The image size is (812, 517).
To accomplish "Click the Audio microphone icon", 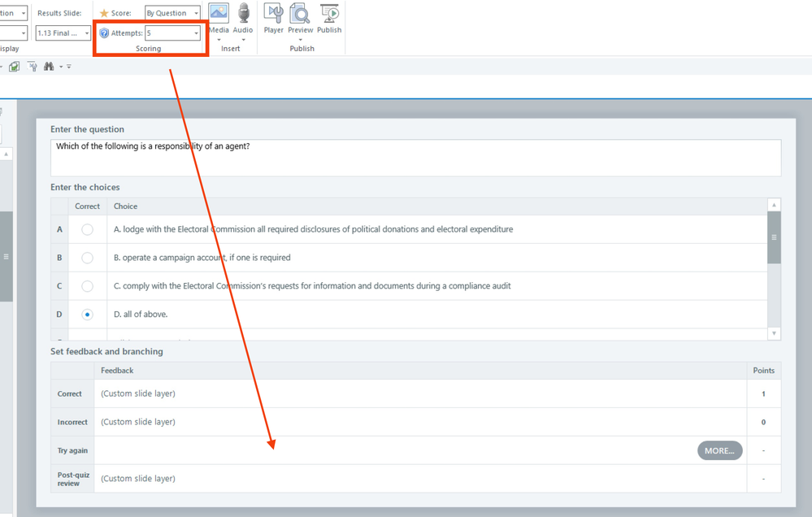I will coord(243,13).
